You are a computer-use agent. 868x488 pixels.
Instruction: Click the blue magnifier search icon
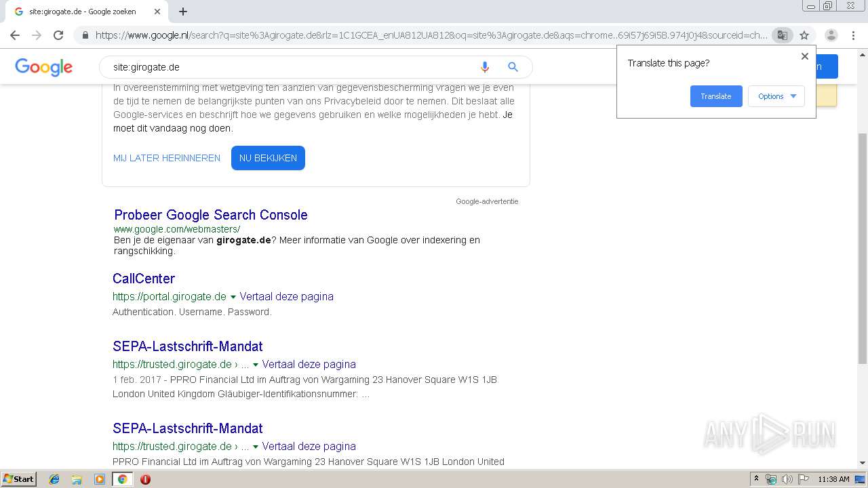[513, 67]
